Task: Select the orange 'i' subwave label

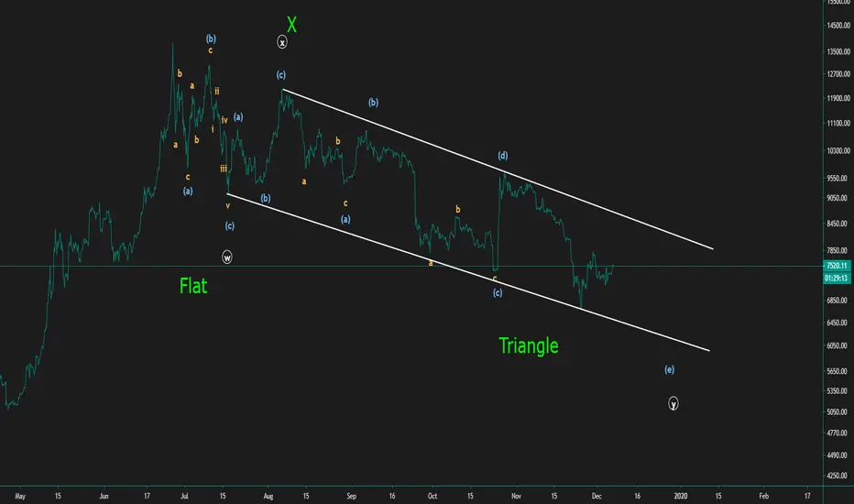Action: [213, 129]
